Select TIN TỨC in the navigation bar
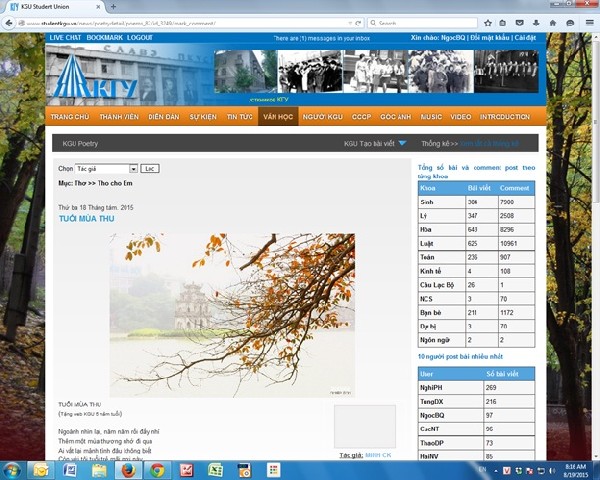Image resolution: width=600 pixels, height=480 pixels. click(240, 117)
